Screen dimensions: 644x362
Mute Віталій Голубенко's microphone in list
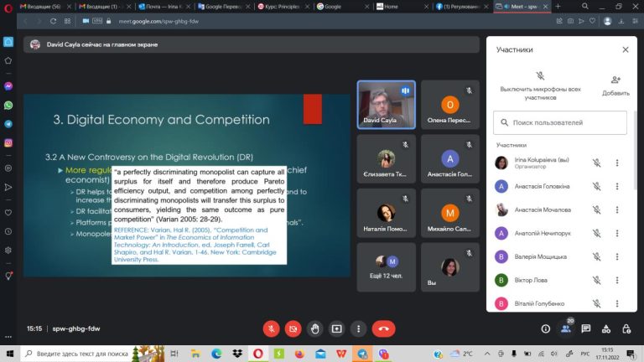597,303
